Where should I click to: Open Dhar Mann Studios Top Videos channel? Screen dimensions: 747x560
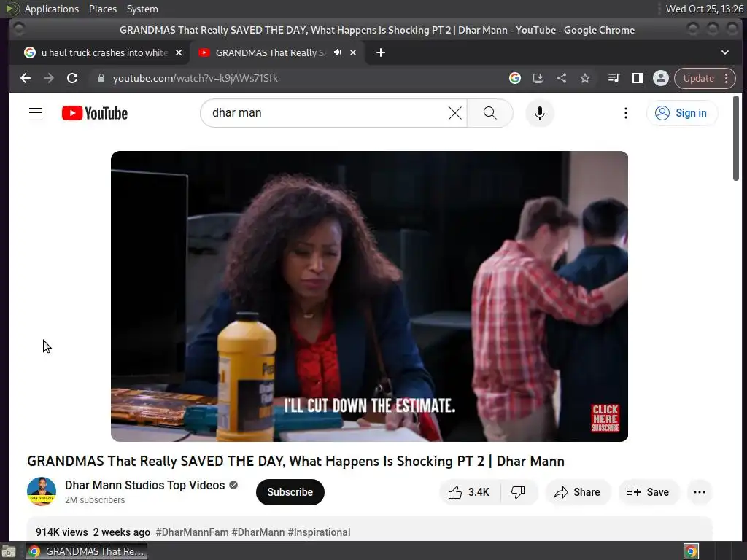(x=145, y=485)
